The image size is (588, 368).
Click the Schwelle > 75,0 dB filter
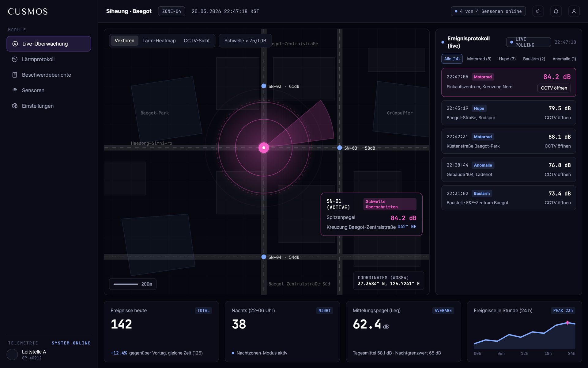(245, 41)
